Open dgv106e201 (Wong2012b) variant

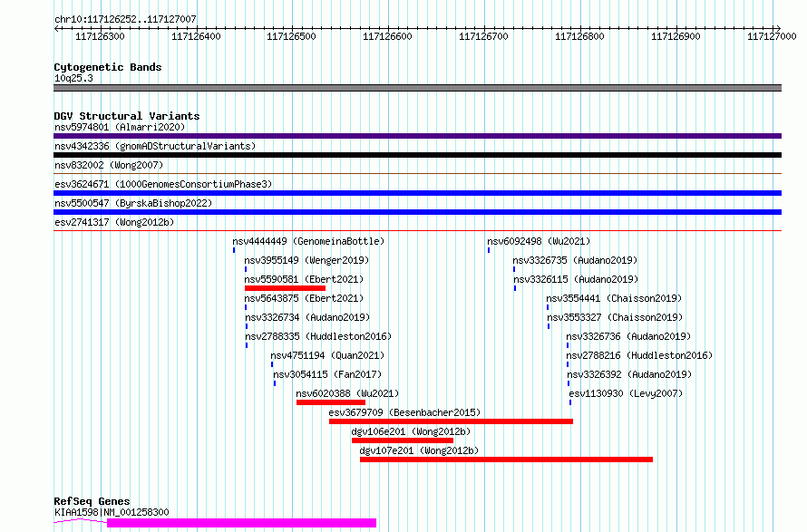(x=411, y=431)
